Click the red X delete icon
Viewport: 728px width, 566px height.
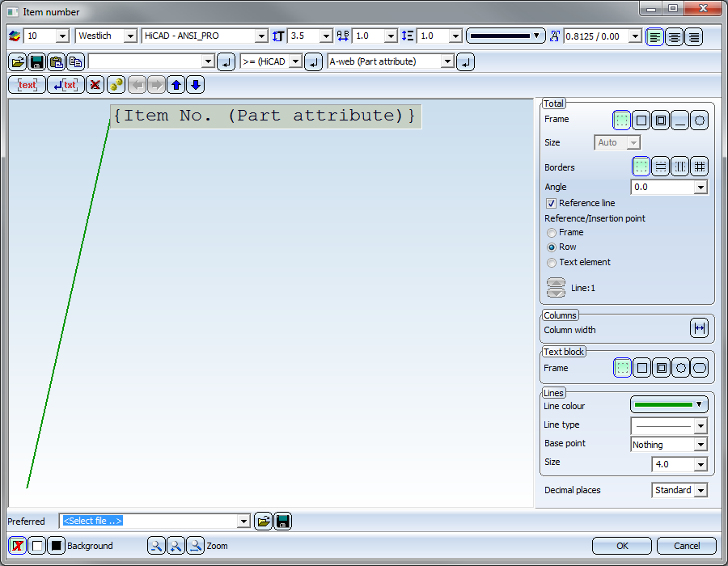[x=95, y=85]
